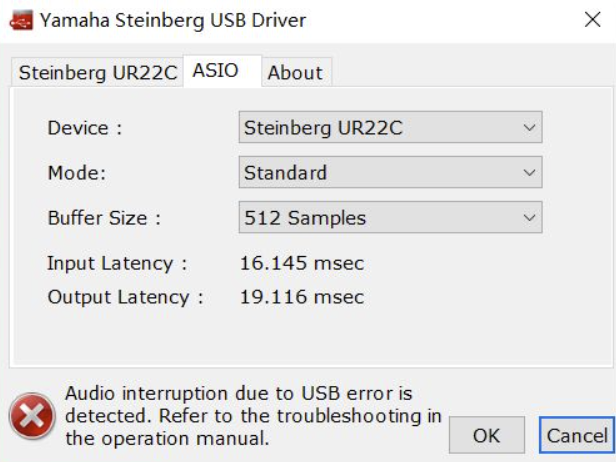Expand the Device dropdown
Screen dimensions: 616x462
(x=390, y=128)
